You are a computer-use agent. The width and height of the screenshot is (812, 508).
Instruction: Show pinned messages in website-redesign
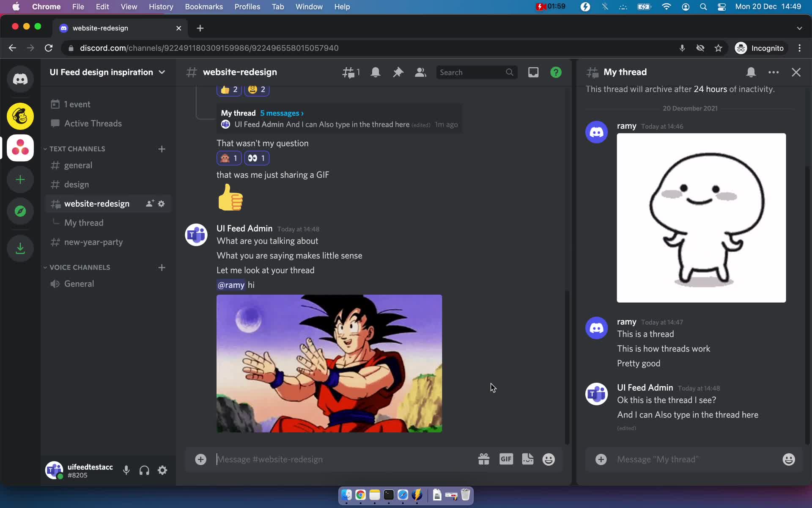click(398, 72)
